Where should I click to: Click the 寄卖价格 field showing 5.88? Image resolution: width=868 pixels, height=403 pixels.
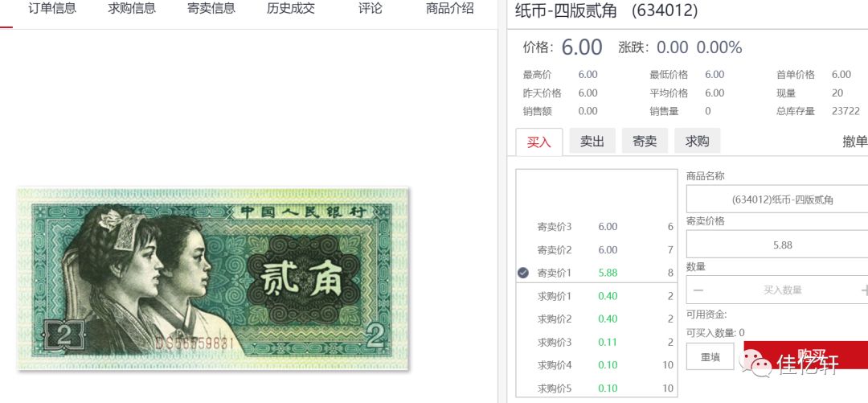coord(777,245)
